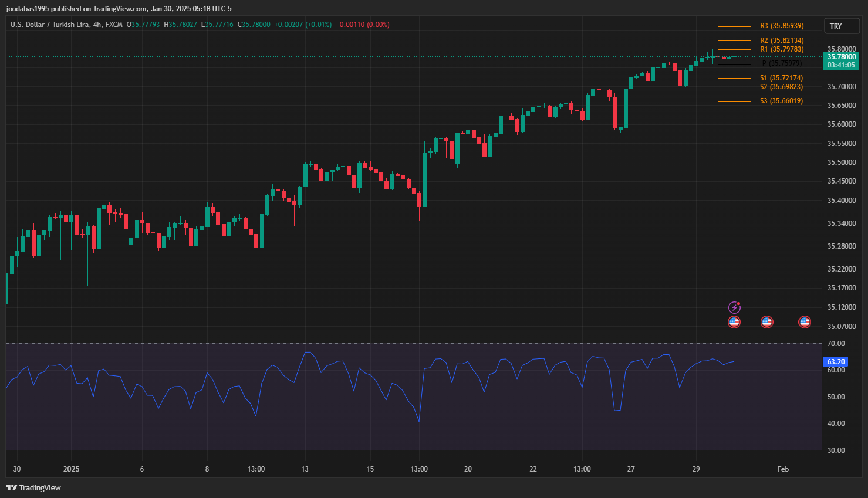Click the joodabas1995 published on TradingView.com text
868x498 pixels.
(x=119, y=9)
